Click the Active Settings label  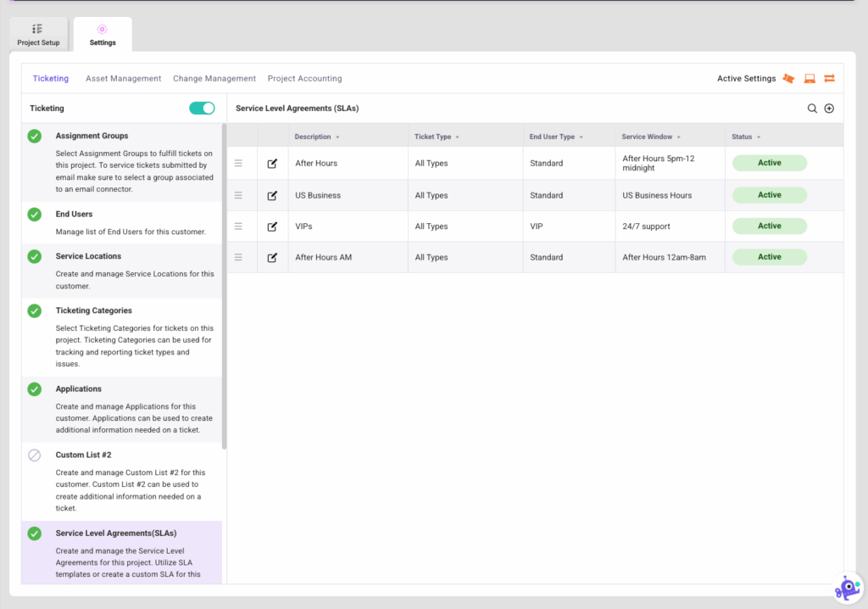point(746,78)
